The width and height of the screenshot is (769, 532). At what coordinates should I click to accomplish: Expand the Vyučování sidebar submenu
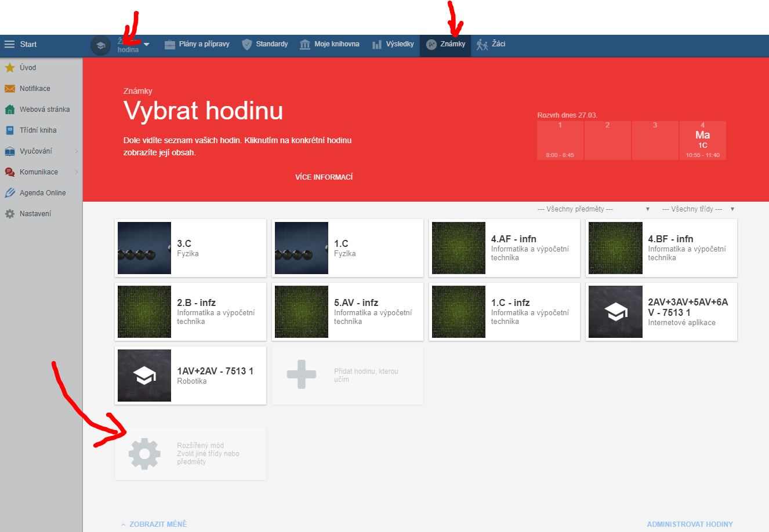click(76, 151)
